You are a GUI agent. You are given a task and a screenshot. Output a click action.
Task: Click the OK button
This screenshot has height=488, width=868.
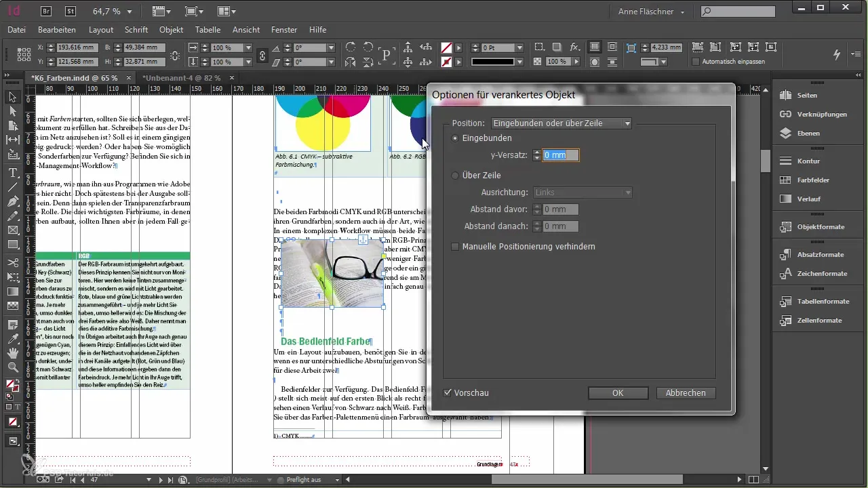pos(617,393)
